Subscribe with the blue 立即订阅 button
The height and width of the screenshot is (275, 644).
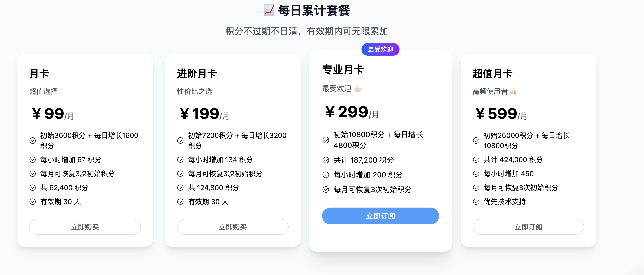[x=380, y=216]
